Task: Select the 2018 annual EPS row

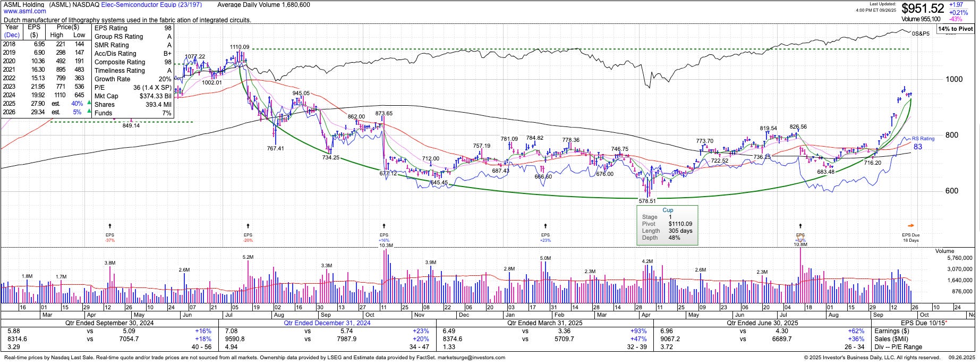Action: [x=45, y=44]
